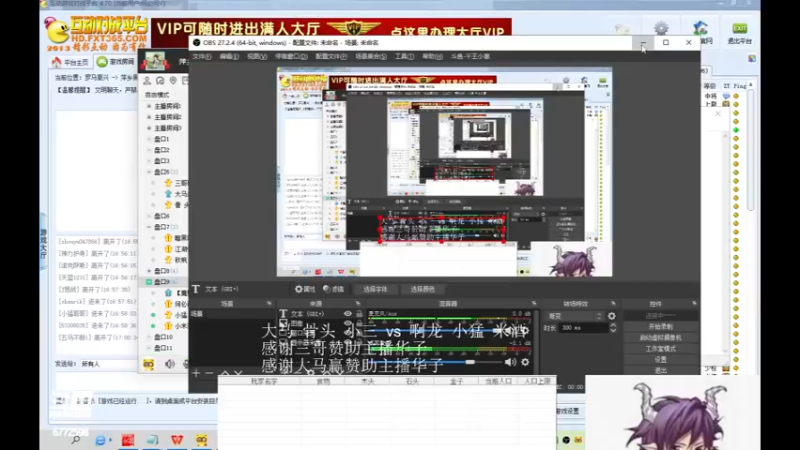This screenshot has height=450, width=800.
Task: Expand the 盘口8 tree node
Action: [x=149, y=271]
